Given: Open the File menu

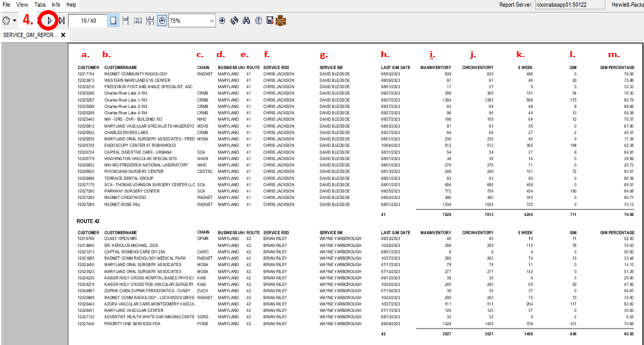Looking at the screenshot, I should pyautogui.click(x=7, y=4).
